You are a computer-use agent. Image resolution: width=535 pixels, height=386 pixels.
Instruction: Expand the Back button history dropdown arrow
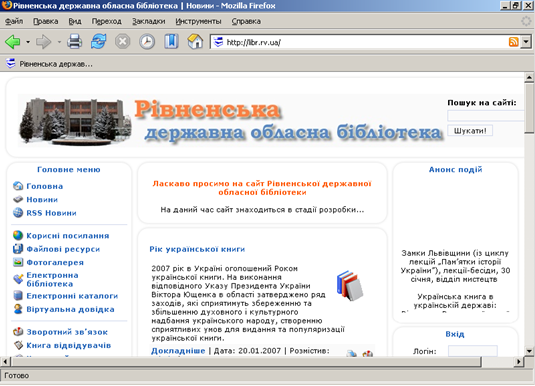(x=28, y=42)
